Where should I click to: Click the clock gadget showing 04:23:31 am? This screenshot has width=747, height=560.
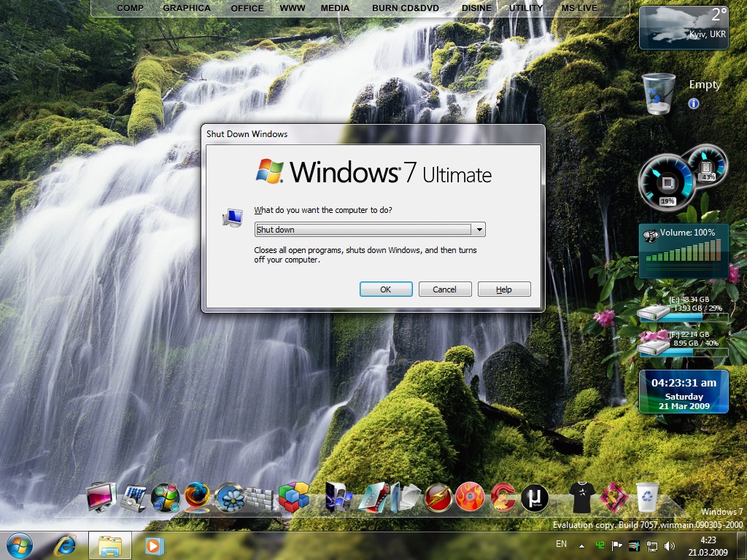pos(684,392)
